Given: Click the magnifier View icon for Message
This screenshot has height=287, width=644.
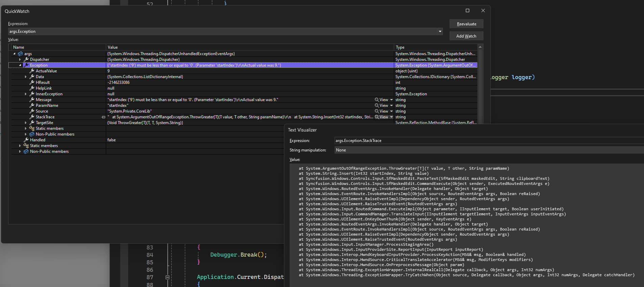Looking at the screenshot, I should pos(377,100).
